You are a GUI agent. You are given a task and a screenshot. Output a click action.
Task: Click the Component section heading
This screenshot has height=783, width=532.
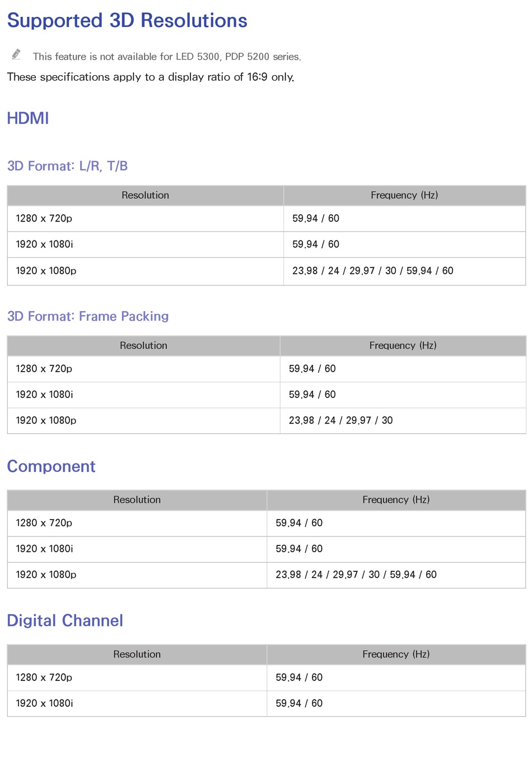(x=51, y=466)
